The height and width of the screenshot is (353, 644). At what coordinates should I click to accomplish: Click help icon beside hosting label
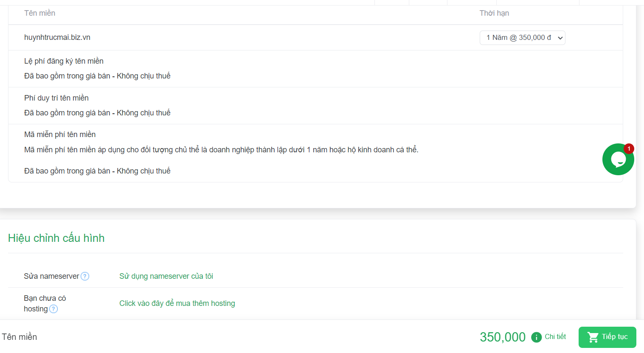point(53,309)
